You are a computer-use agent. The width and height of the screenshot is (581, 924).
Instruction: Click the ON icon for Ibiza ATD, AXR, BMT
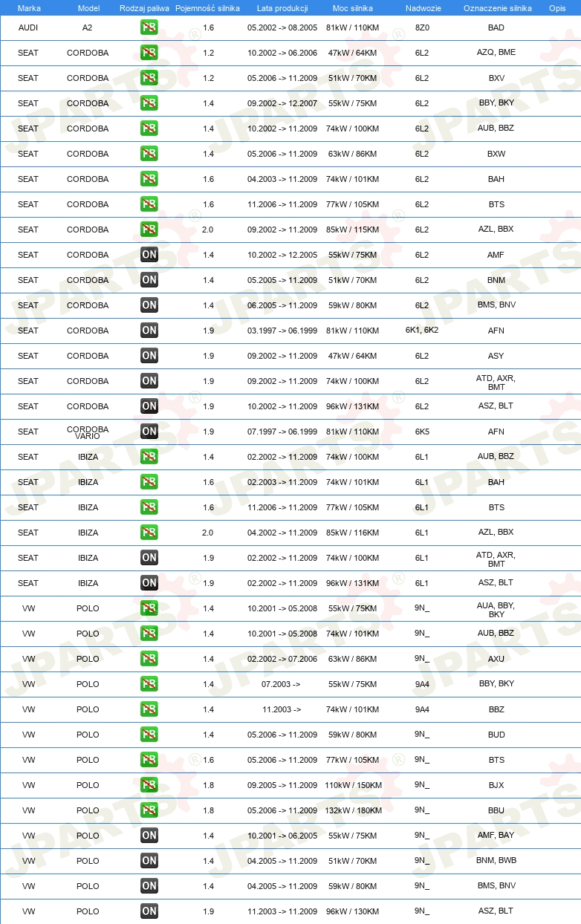(x=149, y=558)
